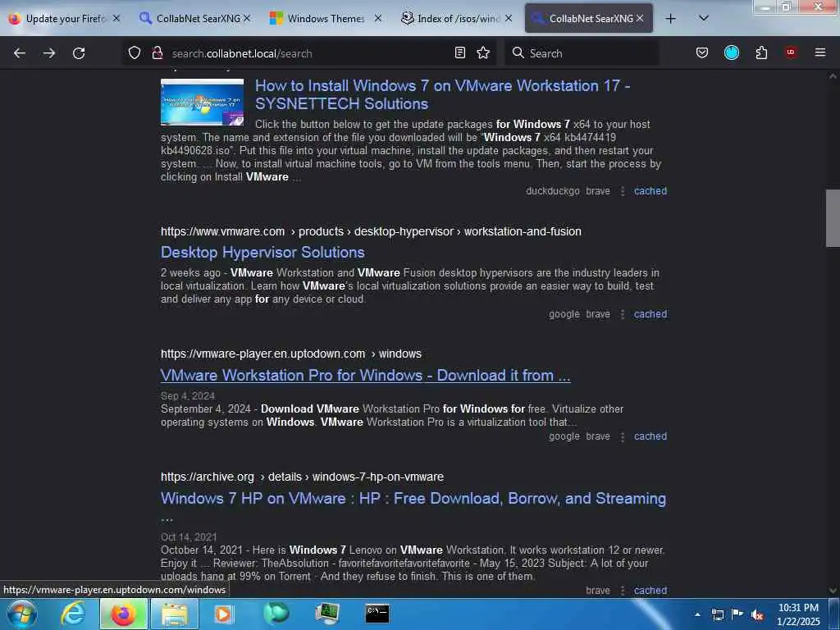Screen dimensions: 840x630
Task: Expand options dots for Uptodown VMware result
Action: pos(623,436)
